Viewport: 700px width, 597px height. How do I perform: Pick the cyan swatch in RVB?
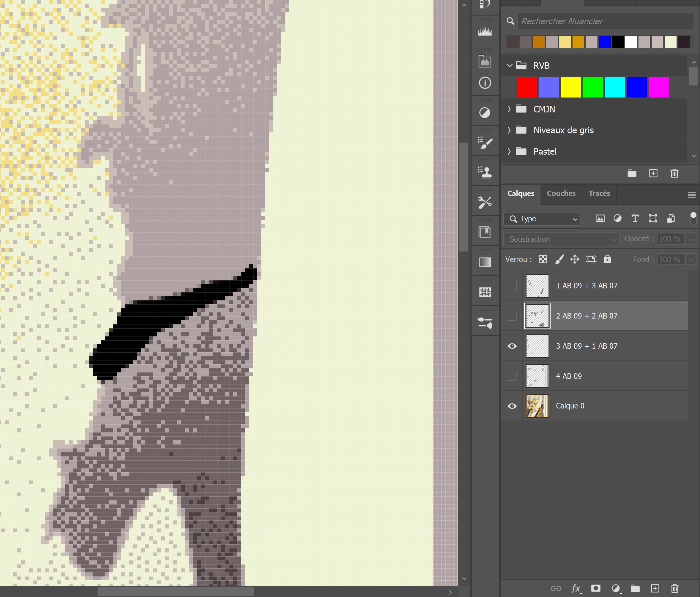tap(614, 87)
